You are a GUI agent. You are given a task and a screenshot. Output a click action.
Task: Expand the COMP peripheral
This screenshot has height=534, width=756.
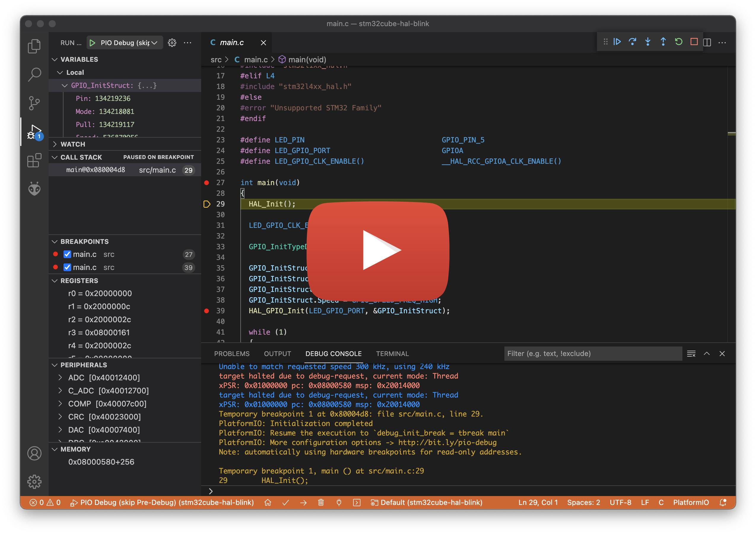[x=60, y=404]
